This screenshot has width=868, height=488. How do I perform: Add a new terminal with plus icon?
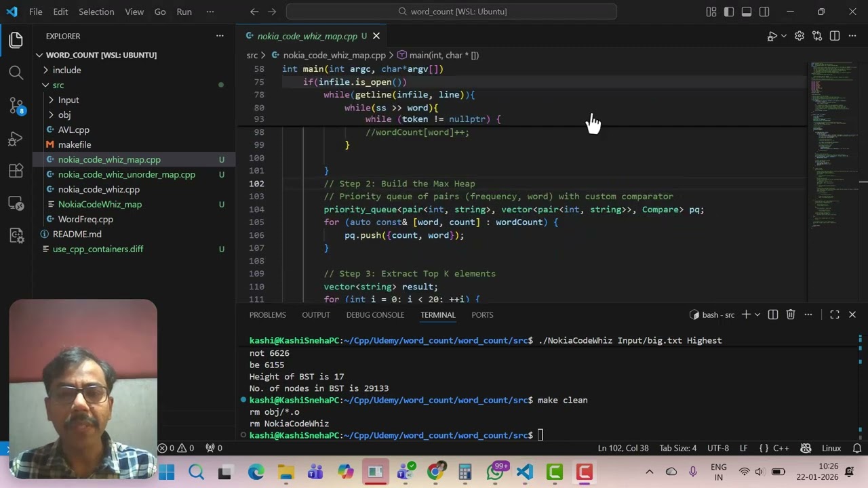746,314
